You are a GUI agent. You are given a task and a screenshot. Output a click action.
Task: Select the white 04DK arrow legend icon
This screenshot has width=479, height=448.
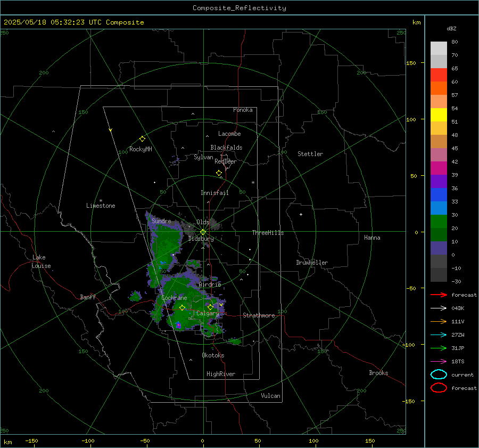(x=439, y=308)
